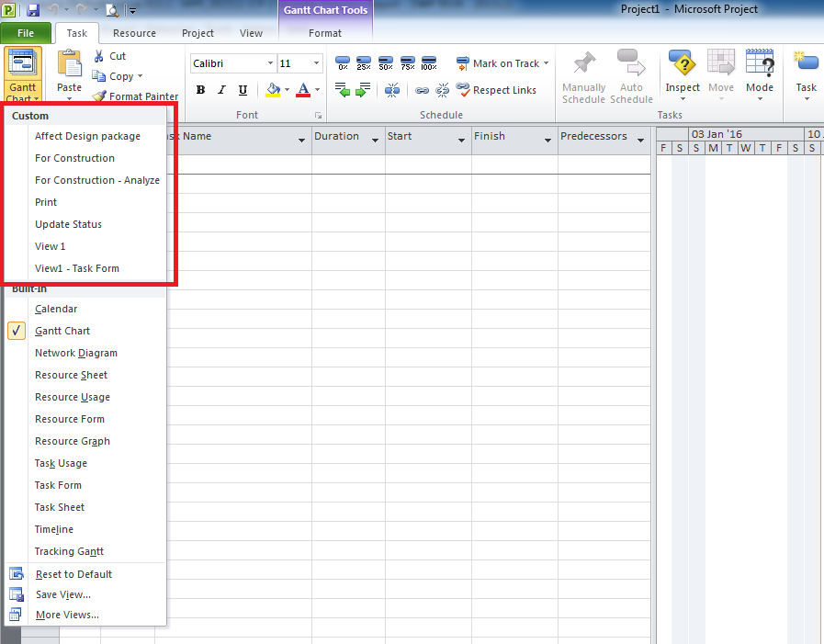Viewport: 824px width, 644px height.
Task: Open the File menu
Action: pos(27,32)
